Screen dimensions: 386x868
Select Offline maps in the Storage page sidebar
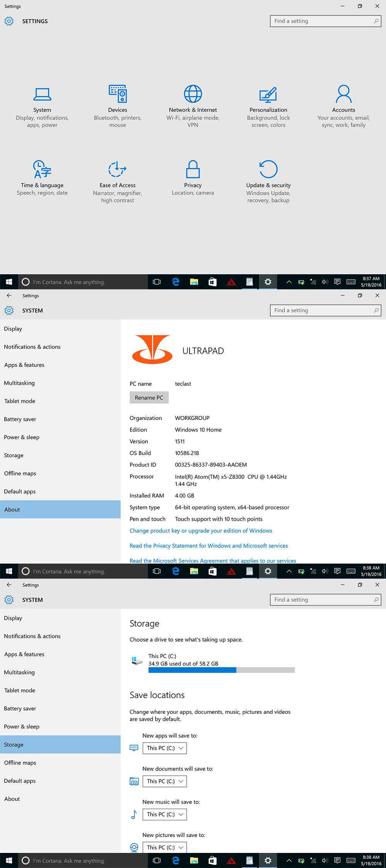pos(60,763)
